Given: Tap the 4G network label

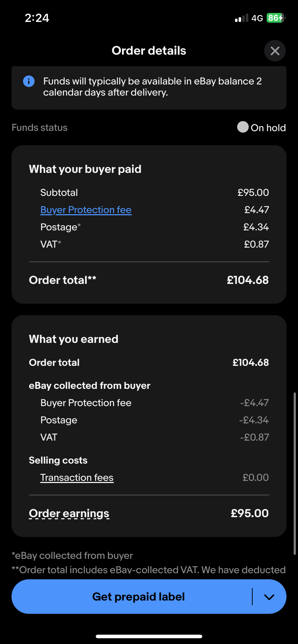Looking at the screenshot, I should click(257, 18).
